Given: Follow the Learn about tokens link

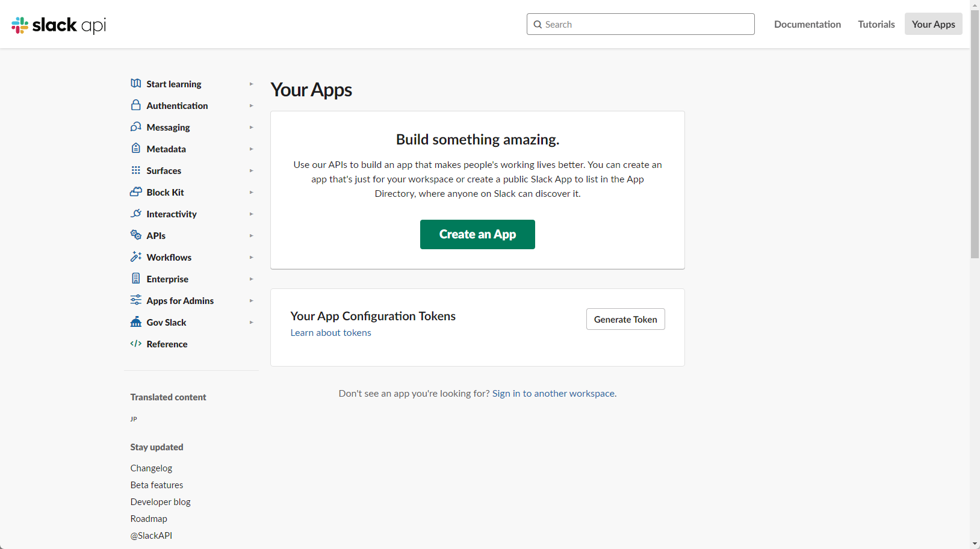Looking at the screenshot, I should pos(330,333).
